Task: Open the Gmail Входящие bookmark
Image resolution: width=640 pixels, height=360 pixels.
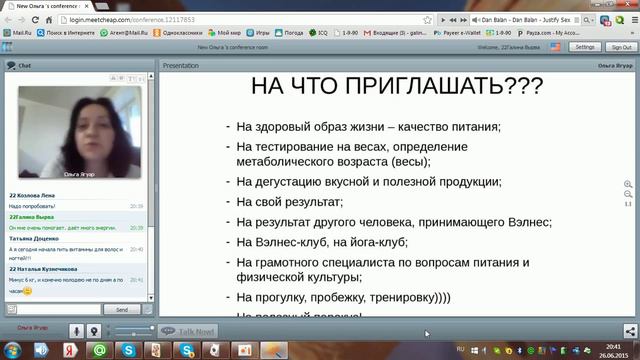Action: (x=395, y=33)
